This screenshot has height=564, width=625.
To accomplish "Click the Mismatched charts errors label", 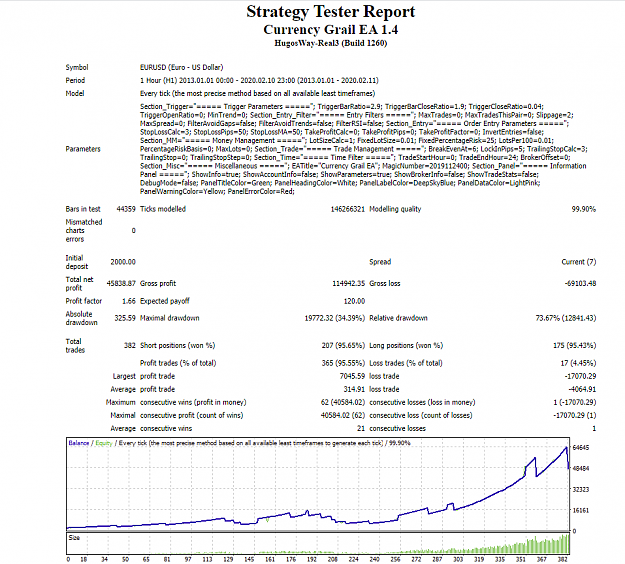I will [84, 231].
